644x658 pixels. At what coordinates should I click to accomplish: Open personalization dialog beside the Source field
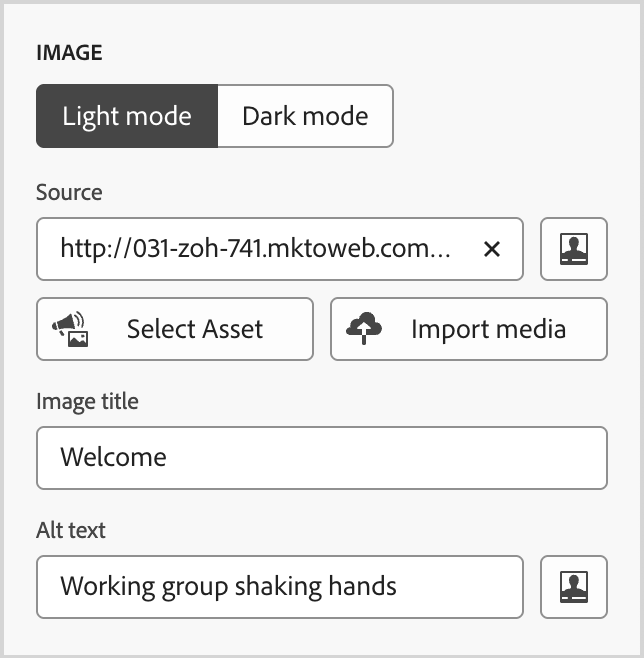pos(574,249)
